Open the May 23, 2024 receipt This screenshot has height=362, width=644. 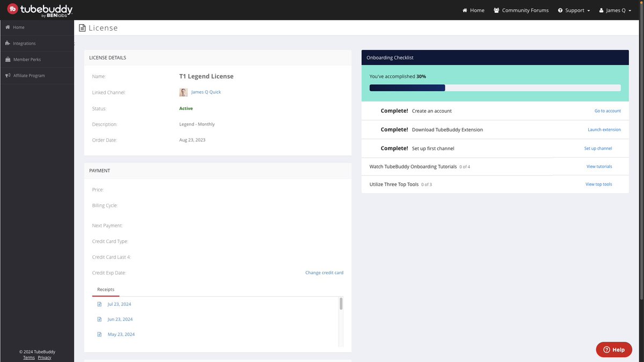tap(121, 334)
